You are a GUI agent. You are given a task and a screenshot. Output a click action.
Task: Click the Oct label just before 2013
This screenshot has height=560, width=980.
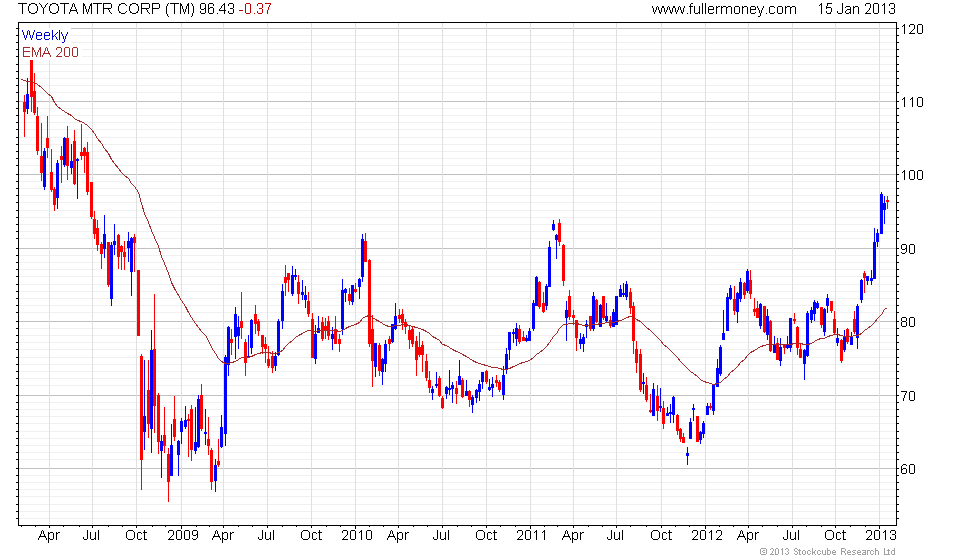(x=836, y=536)
